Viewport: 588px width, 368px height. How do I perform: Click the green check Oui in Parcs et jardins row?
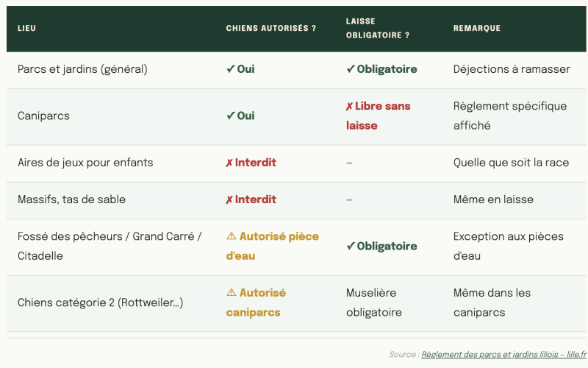click(x=240, y=69)
